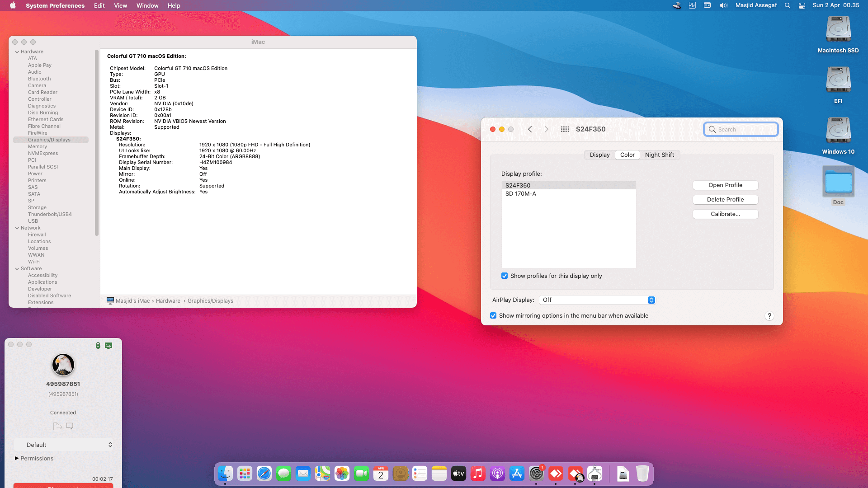The width and height of the screenshot is (868, 488).
Task: Click the show all preferences grid icon
Action: coord(565,129)
